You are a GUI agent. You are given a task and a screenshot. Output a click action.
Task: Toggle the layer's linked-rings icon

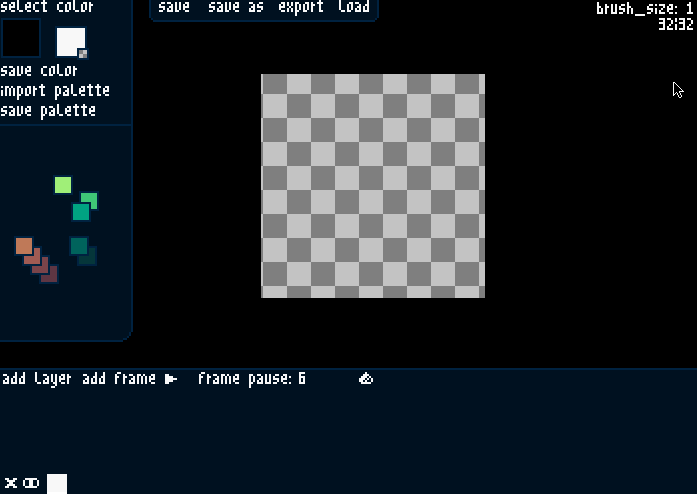[31, 482]
